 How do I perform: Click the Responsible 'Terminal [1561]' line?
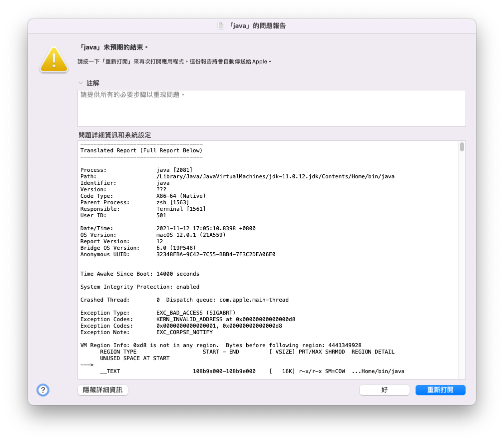[143, 209]
